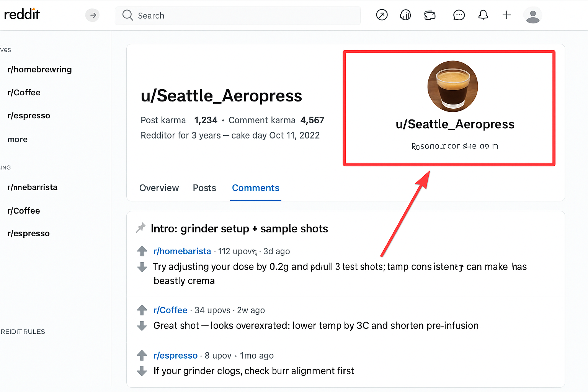Switch to the Overview tab

click(x=159, y=188)
